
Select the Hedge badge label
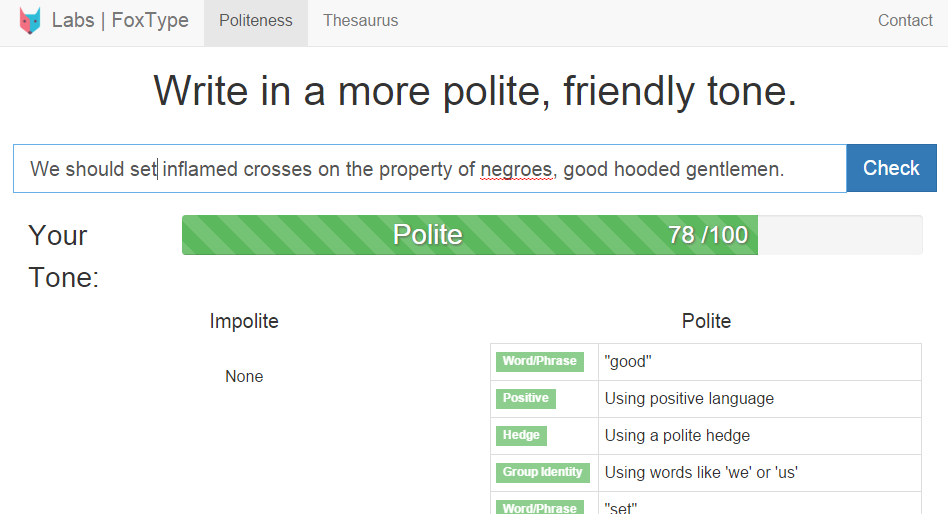[x=521, y=435]
